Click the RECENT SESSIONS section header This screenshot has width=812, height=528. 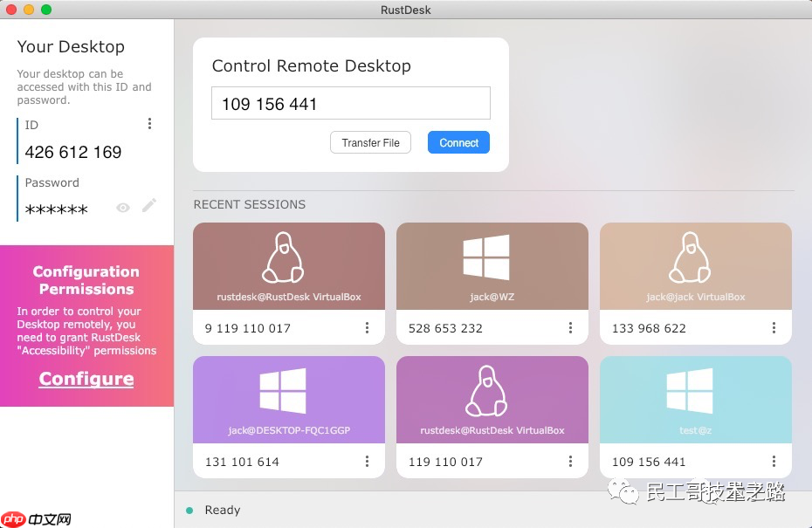pyautogui.click(x=249, y=204)
